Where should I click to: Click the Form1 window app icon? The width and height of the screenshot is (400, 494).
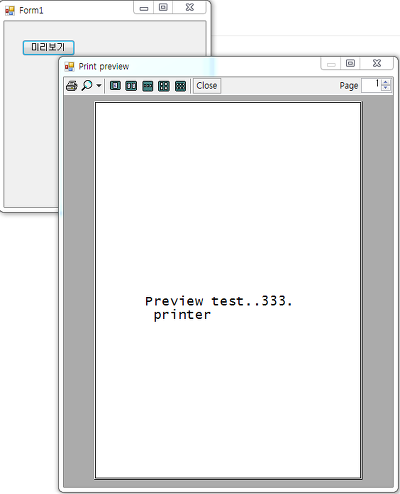[x=10, y=11]
